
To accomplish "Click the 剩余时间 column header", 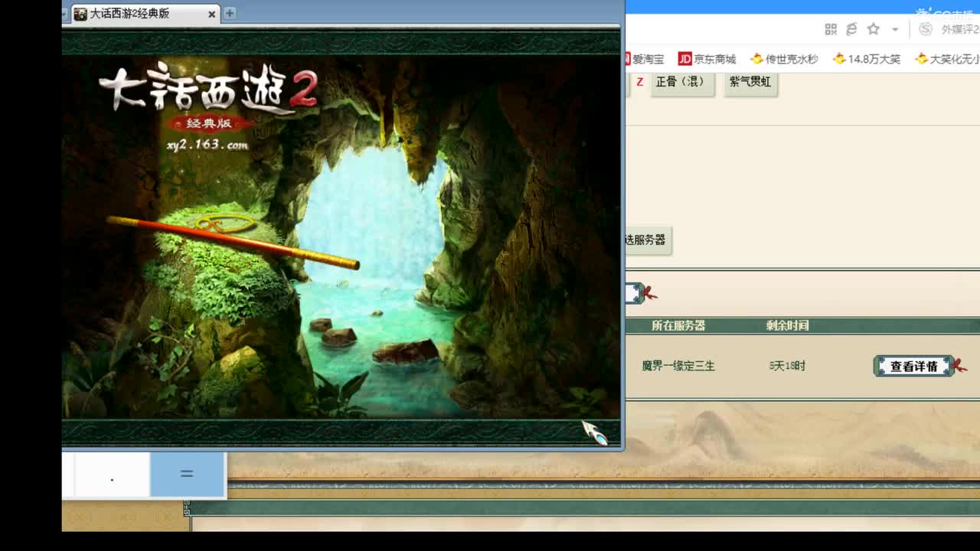I will tap(787, 325).
